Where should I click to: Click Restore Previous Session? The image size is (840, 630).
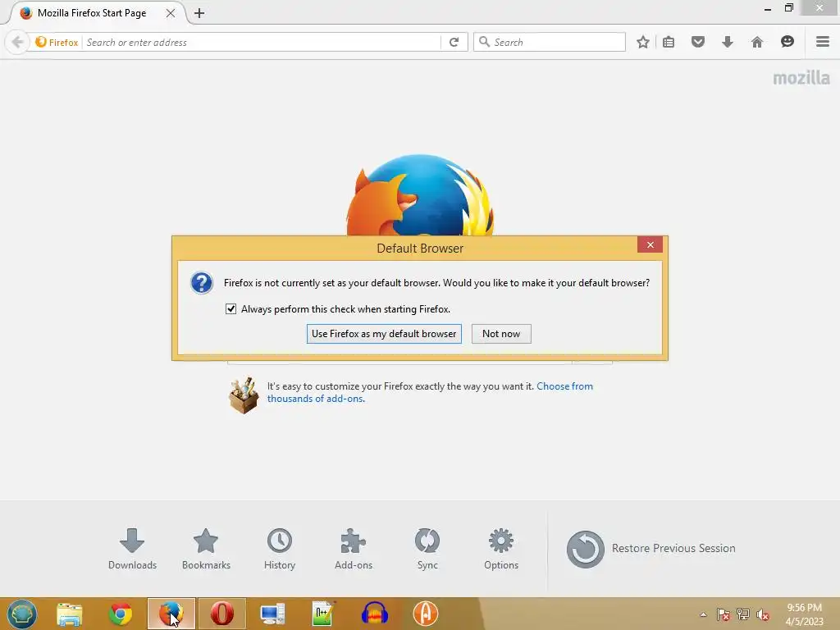tap(651, 549)
